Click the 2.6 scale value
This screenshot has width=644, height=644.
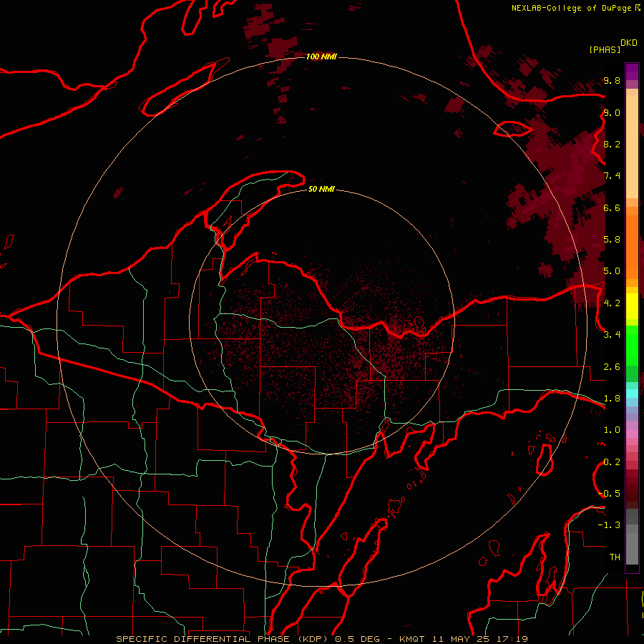tap(612, 367)
